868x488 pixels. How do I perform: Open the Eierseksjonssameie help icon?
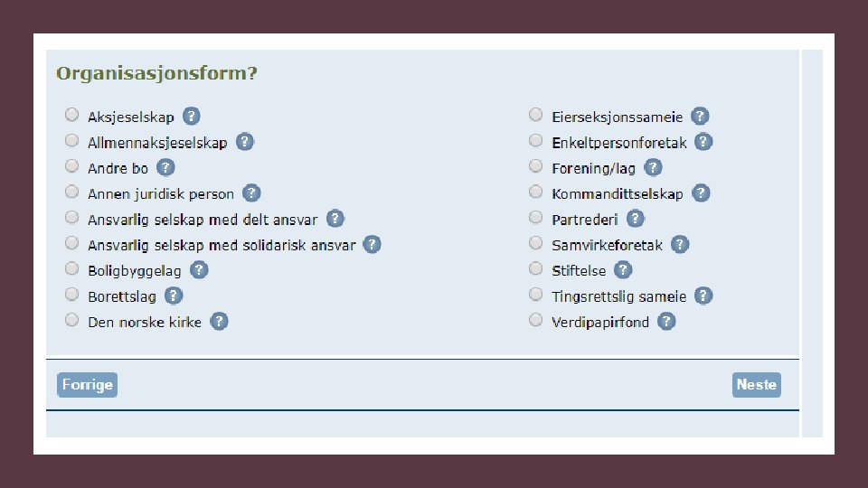[700, 117]
